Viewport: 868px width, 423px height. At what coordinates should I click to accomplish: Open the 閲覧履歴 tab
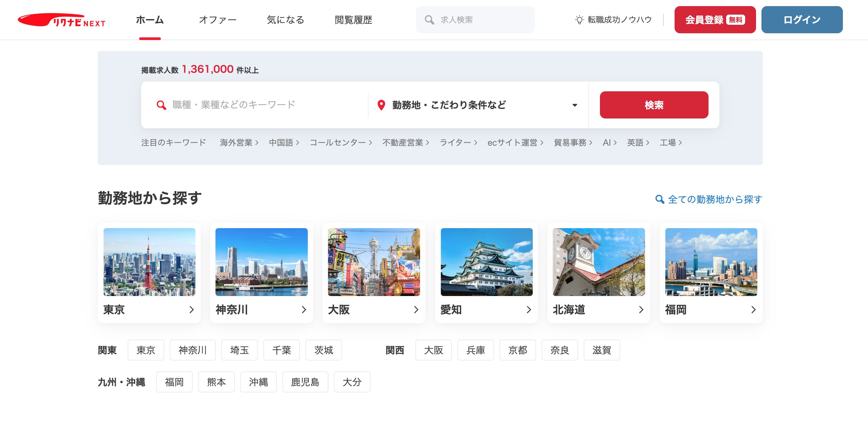point(353,20)
